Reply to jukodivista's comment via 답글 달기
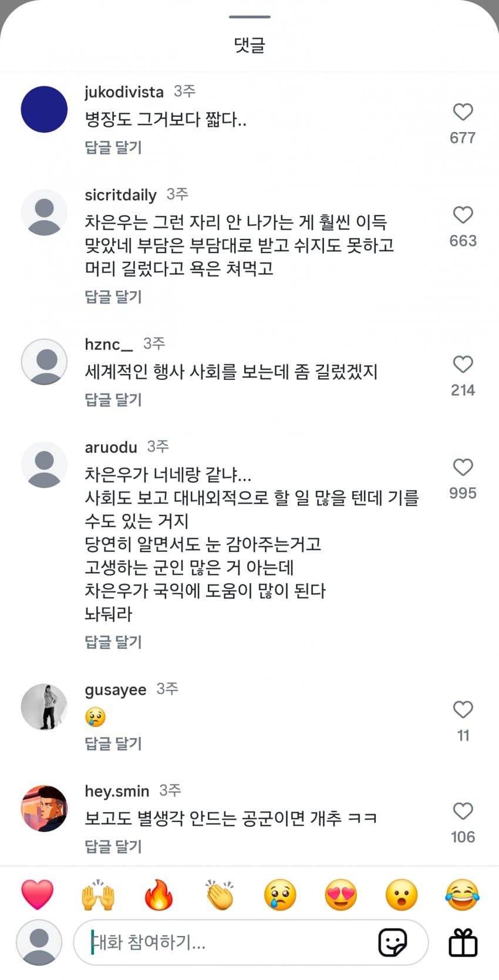499x980 pixels. pos(113,147)
